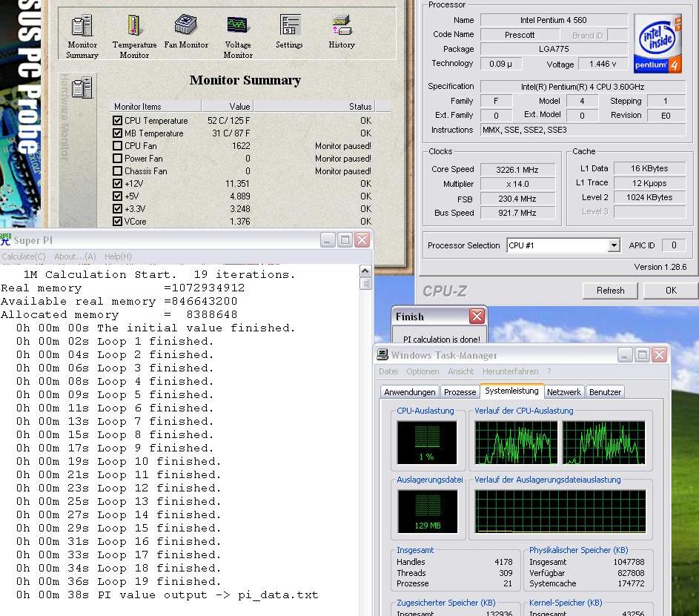Viewport: 699px width, 616px height.
Task: Uncheck the CPU Temperature monitor checkbox
Action: 117,121
